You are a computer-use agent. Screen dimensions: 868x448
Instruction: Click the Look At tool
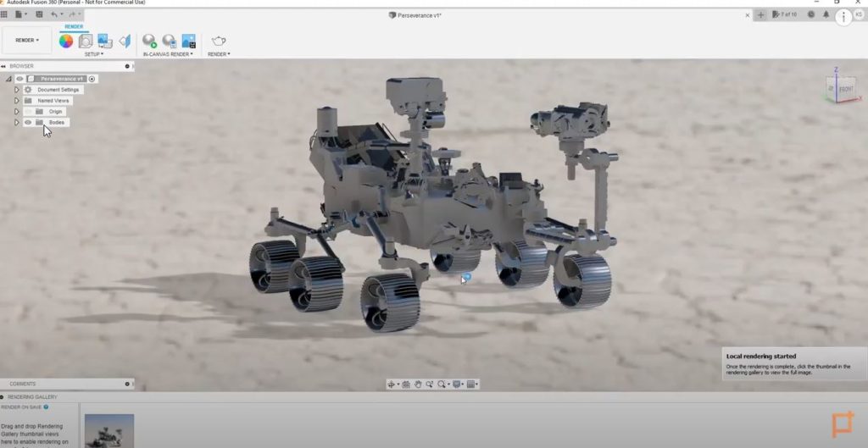(406, 384)
